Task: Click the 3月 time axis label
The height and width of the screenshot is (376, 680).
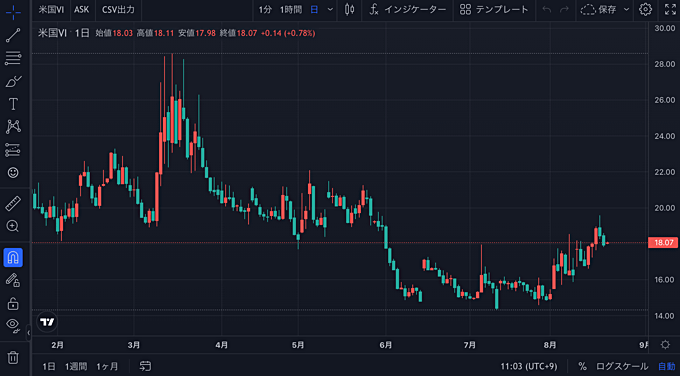Action: pos(134,345)
